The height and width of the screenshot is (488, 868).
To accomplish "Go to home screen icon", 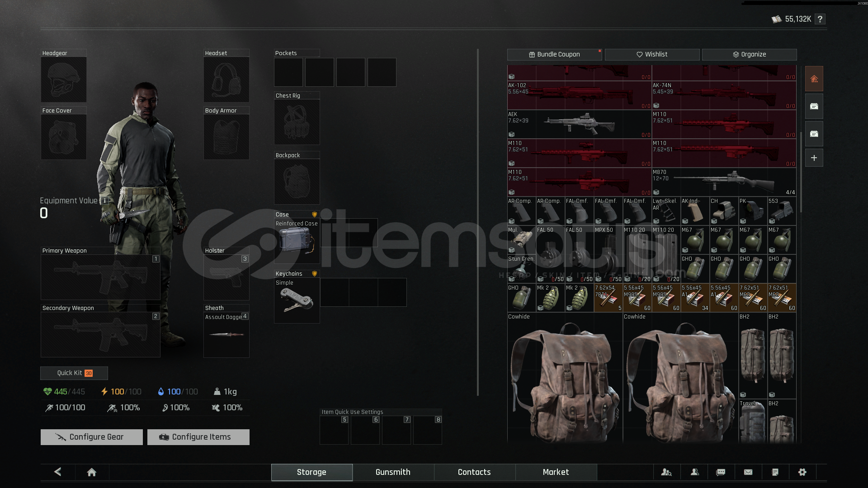I will tap(92, 472).
